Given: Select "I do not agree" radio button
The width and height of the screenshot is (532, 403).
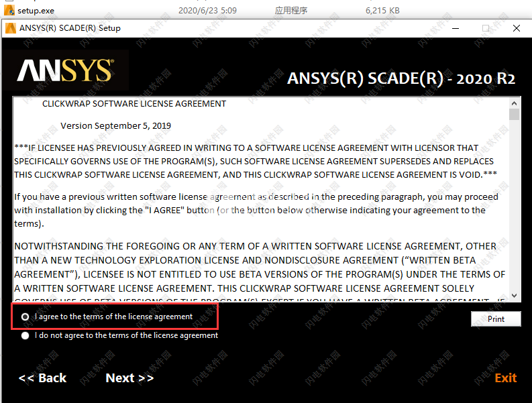Looking at the screenshot, I should click(x=25, y=335).
